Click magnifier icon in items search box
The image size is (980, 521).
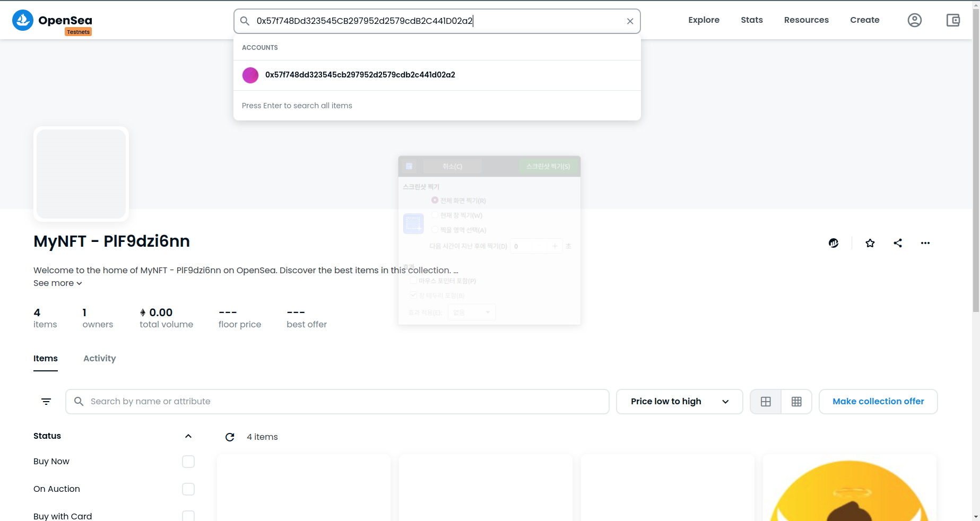click(79, 402)
